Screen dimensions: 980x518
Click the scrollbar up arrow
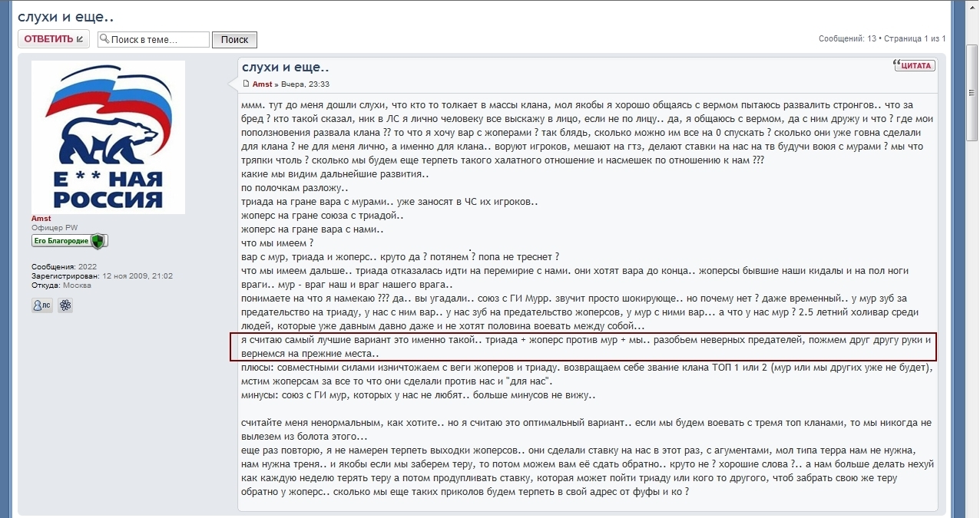[972, 6]
